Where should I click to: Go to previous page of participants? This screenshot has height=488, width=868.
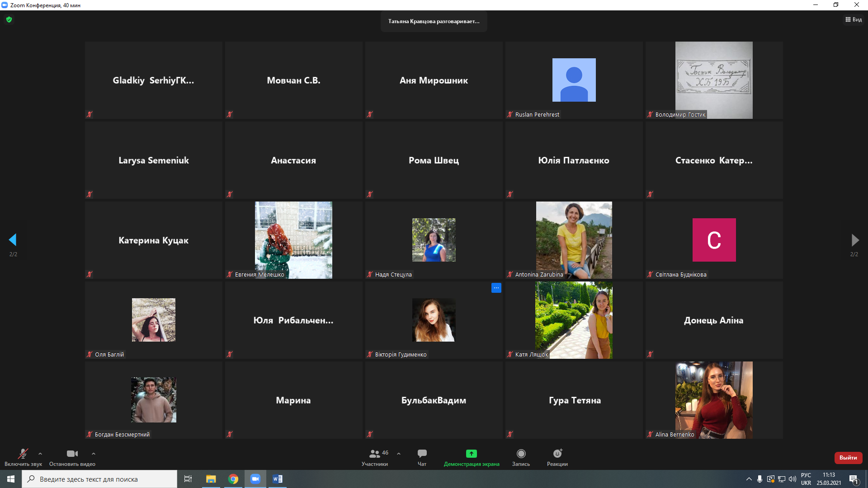(13, 240)
